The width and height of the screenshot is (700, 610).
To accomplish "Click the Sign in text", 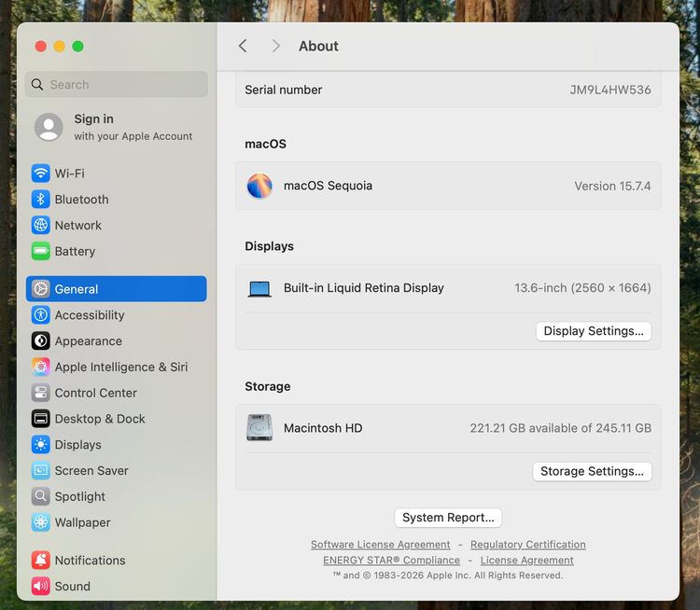I will (x=93, y=119).
